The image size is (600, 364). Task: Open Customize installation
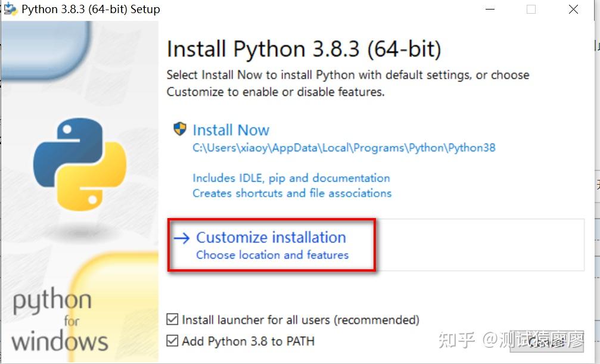coord(271,237)
